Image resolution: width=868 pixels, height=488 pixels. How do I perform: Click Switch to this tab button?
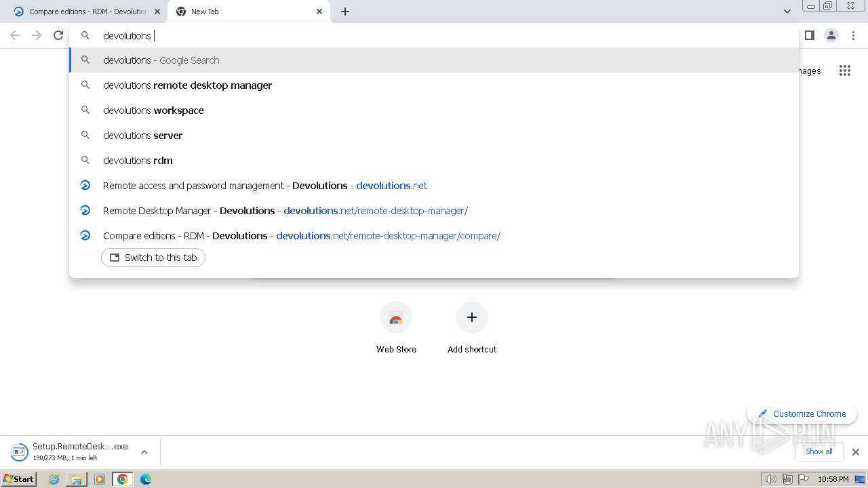click(153, 258)
